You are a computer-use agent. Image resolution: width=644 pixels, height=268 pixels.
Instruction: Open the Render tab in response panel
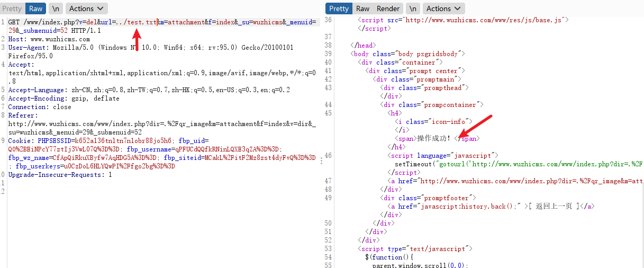pyautogui.click(x=388, y=8)
